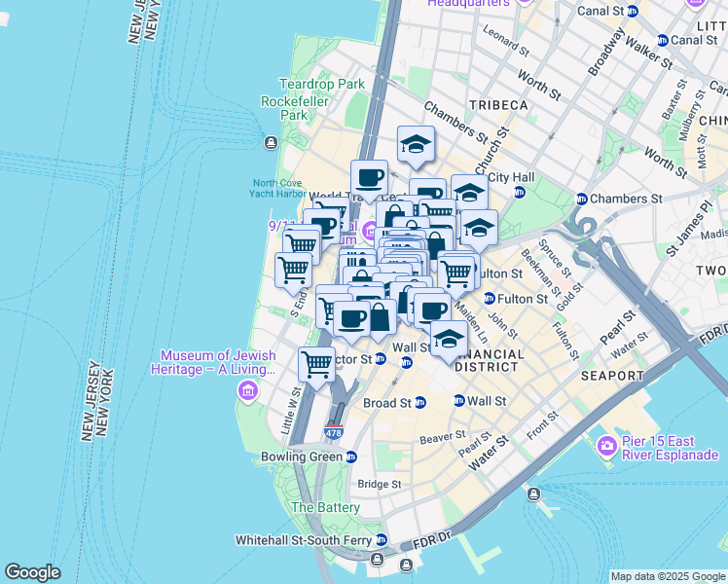Click the shopping bag marker above Wall St label

(x=380, y=318)
